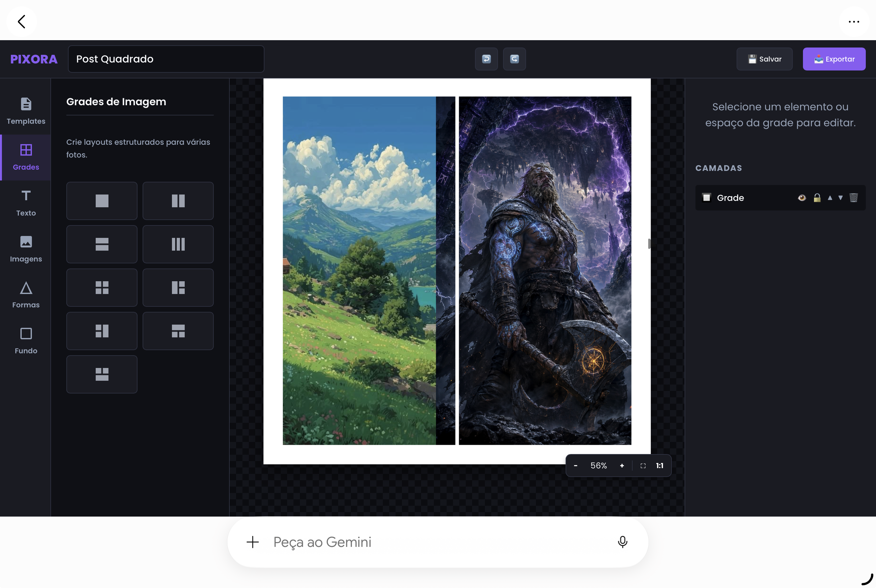Click the Grades de Imagem heading
876x588 pixels.
point(116,102)
